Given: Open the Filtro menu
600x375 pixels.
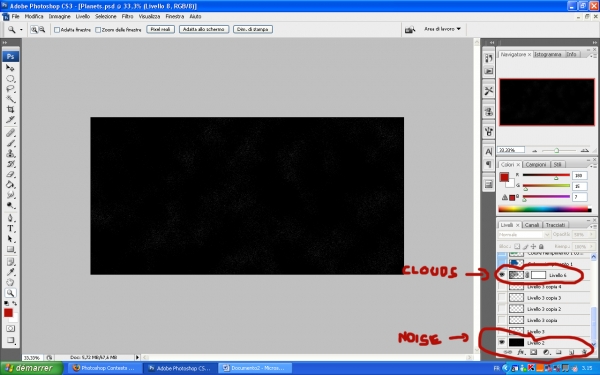Looking at the screenshot, I should coord(127,16).
